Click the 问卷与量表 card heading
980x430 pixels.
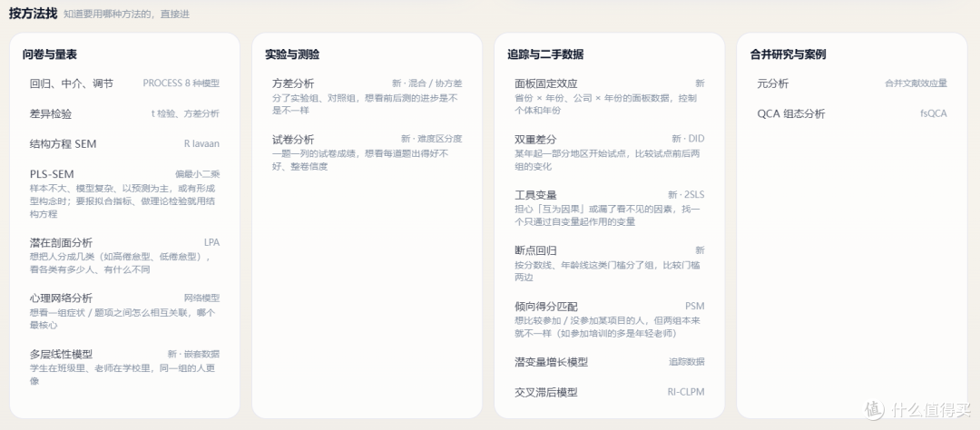pos(49,54)
